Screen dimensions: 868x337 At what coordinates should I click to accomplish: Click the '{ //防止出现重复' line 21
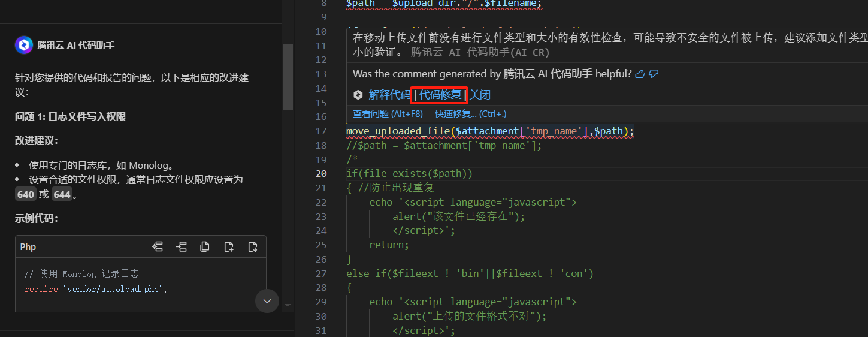click(x=390, y=188)
